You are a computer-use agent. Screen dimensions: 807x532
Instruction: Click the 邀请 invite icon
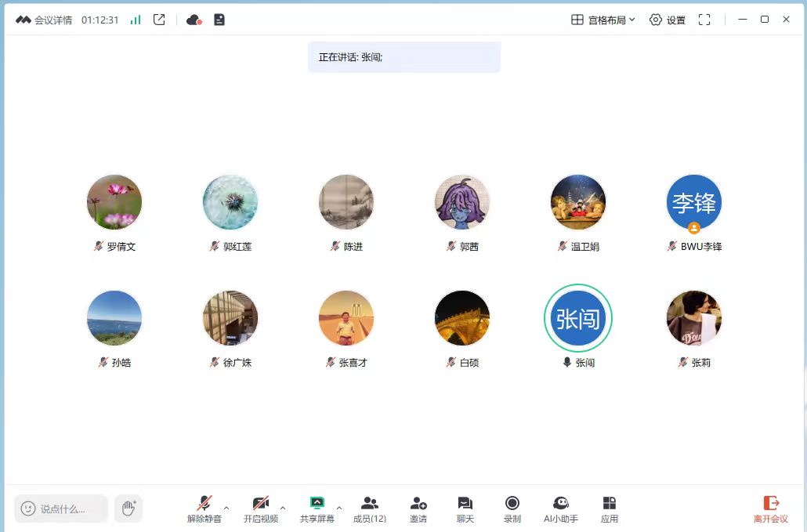418,504
